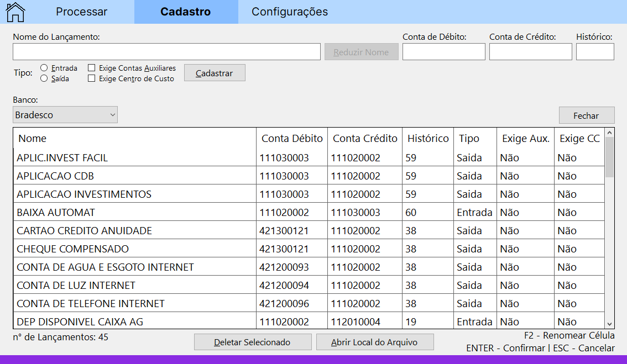Check the Exige Centro de Custo box
Screen dimensions: 627x364
(x=92, y=79)
